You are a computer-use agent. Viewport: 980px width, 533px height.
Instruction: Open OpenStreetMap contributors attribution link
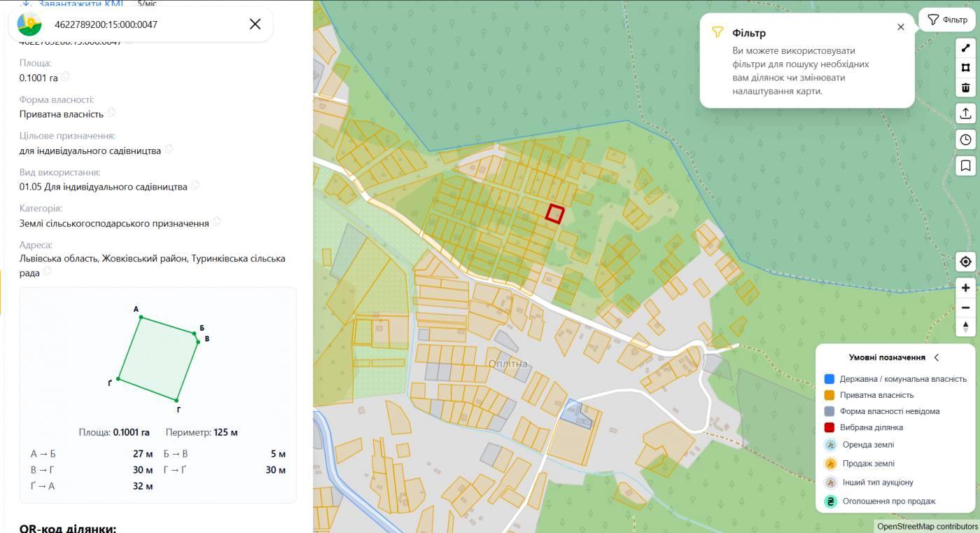coord(927,526)
